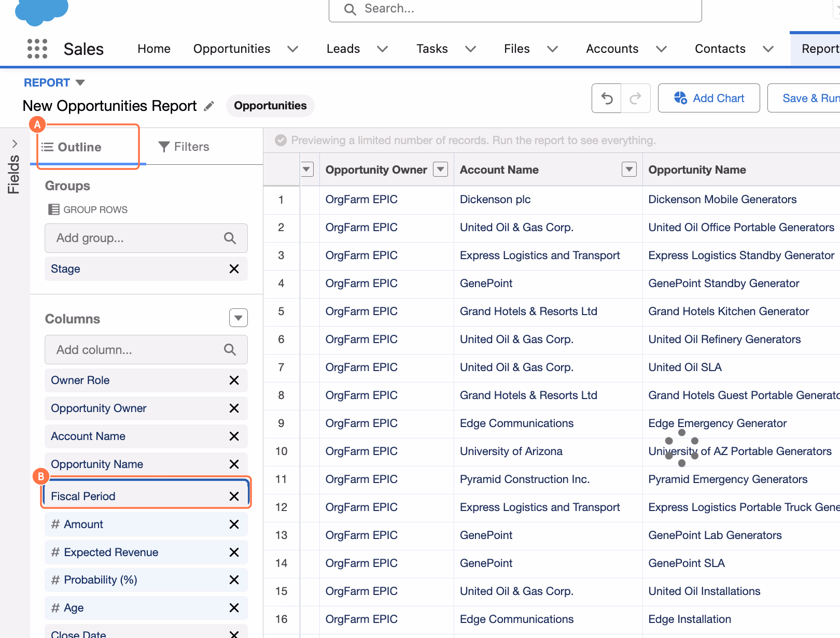Viewport: 840px width, 638px height.
Task: Open Opportunity Owner column header menu
Action: 441,169
